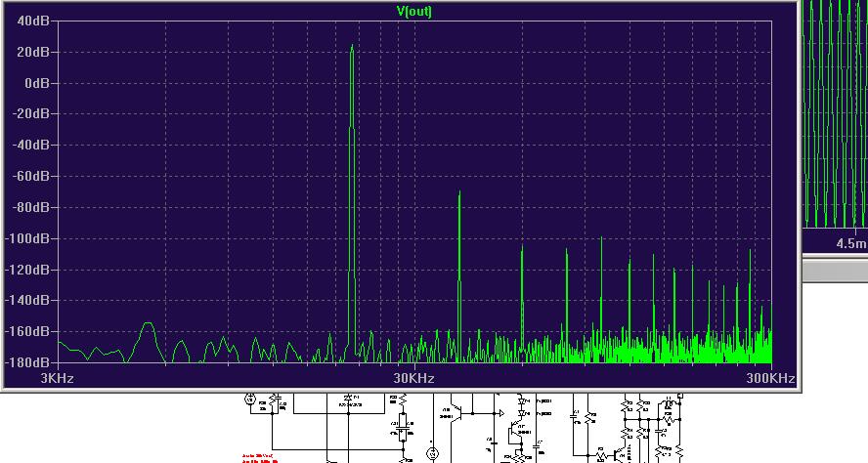
Task: Select the voltage source circle at schematic top-left
Action: (x=250, y=399)
